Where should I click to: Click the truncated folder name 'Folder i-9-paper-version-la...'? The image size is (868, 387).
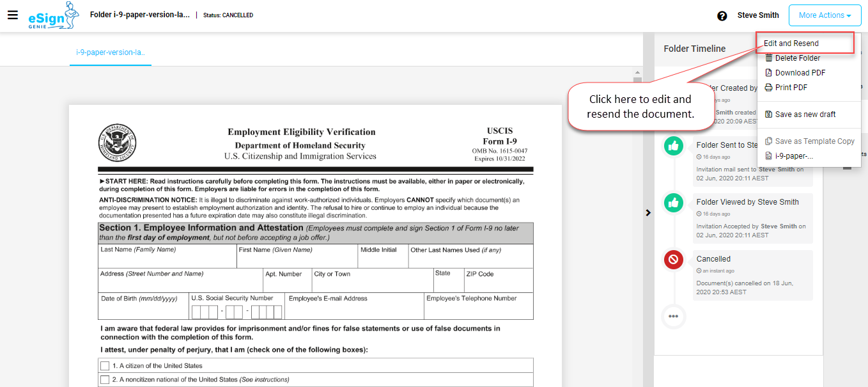pos(140,15)
